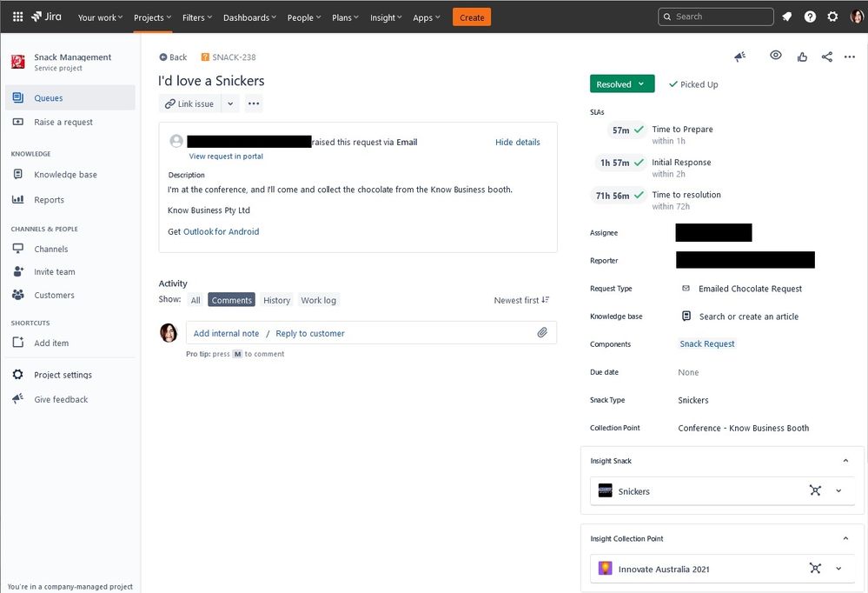868x593 pixels.
Task: Click the Emailed Chocolate Request type
Action: pos(750,289)
